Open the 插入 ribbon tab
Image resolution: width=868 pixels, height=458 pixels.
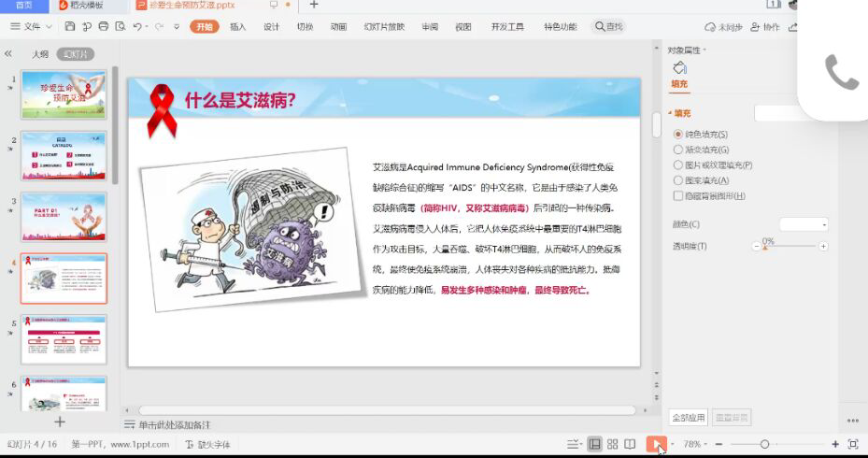point(237,27)
